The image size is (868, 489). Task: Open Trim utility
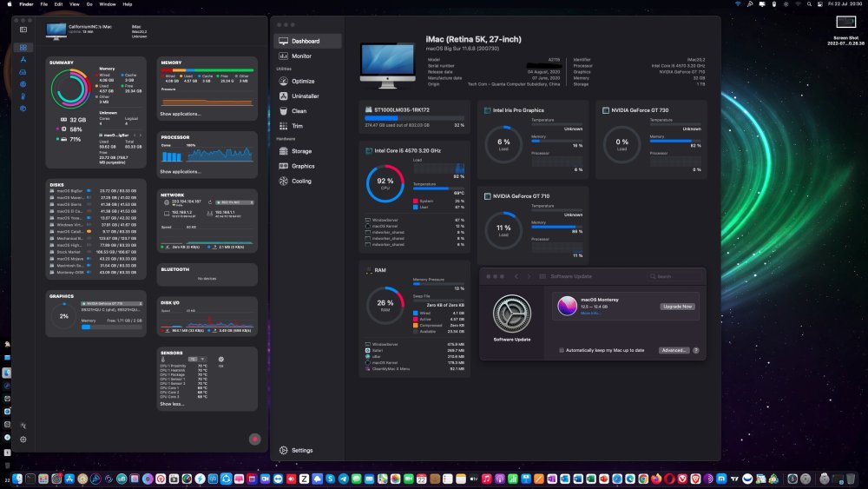[x=307, y=126]
